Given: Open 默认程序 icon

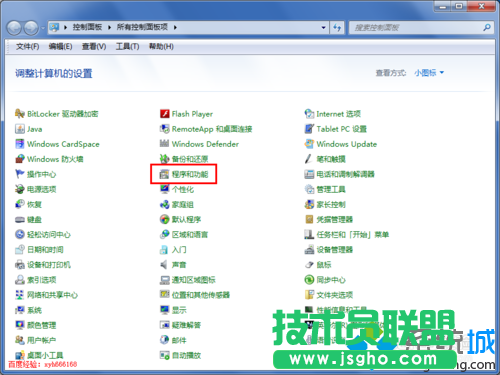Looking at the screenshot, I should [x=165, y=219].
